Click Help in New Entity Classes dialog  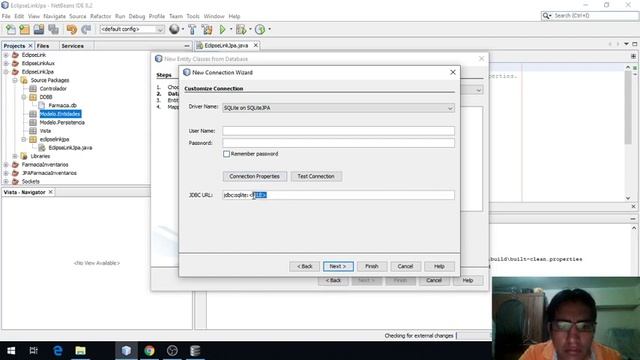pyautogui.click(x=468, y=280)
